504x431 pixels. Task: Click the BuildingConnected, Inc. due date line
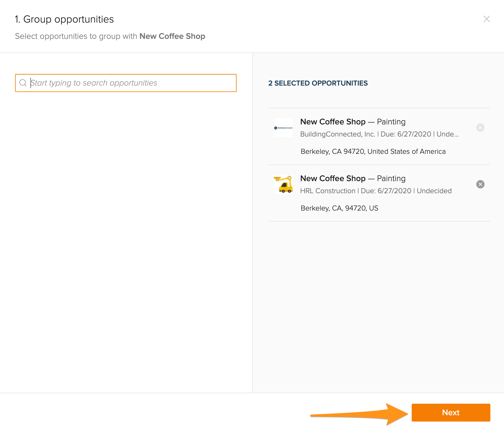pos(379,134)
